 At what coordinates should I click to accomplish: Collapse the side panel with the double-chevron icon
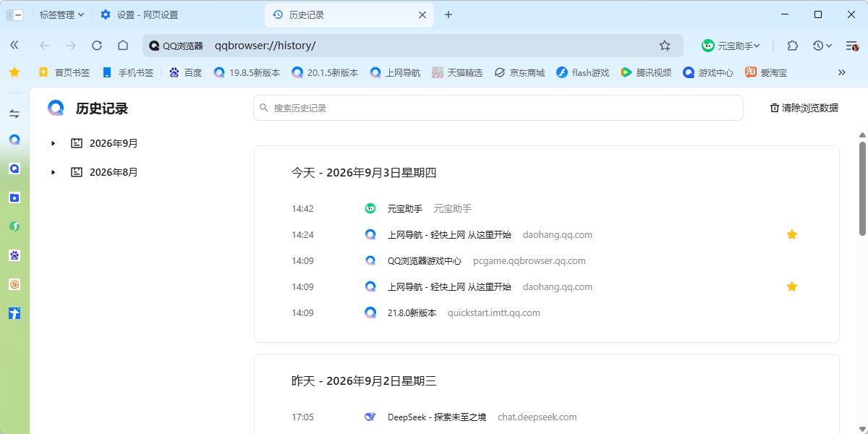(x=14, y=46)
